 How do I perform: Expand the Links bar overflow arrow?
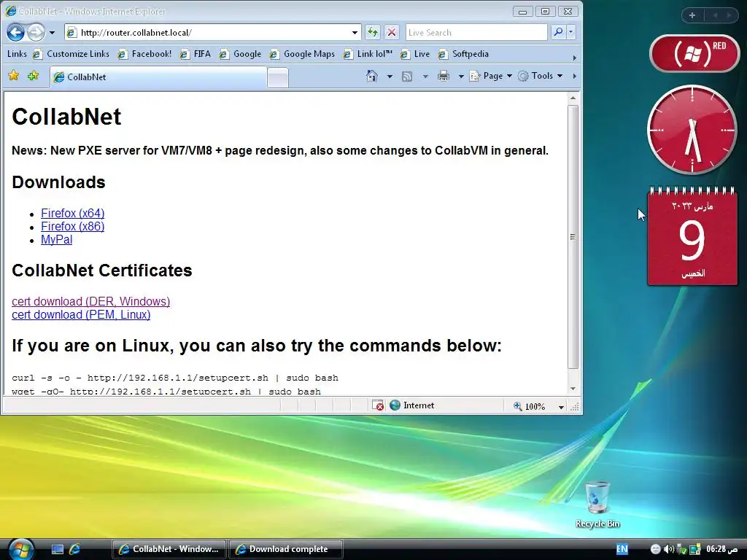(575, 57)
